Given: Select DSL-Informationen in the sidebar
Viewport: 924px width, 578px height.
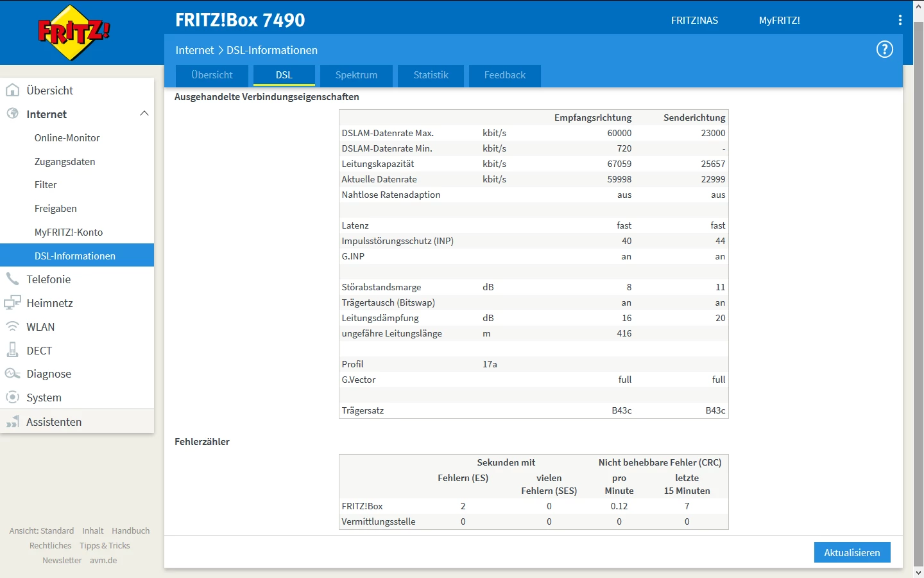Looking at the screenshot, I should (77, 256).
